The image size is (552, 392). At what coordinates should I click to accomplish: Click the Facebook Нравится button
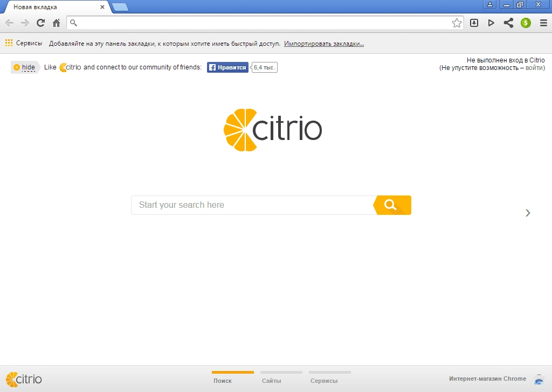pyautogui.click(x=227, y=67)
